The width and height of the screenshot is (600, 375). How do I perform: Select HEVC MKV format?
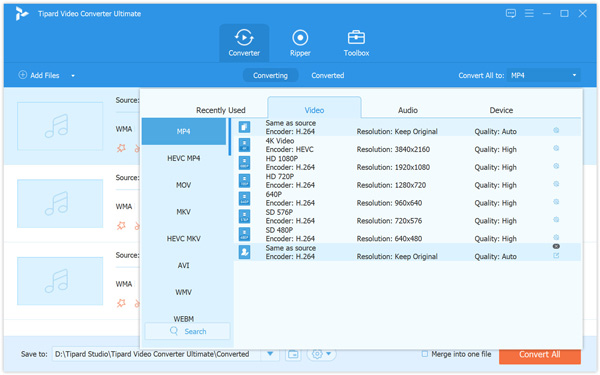tap(184, 239)
